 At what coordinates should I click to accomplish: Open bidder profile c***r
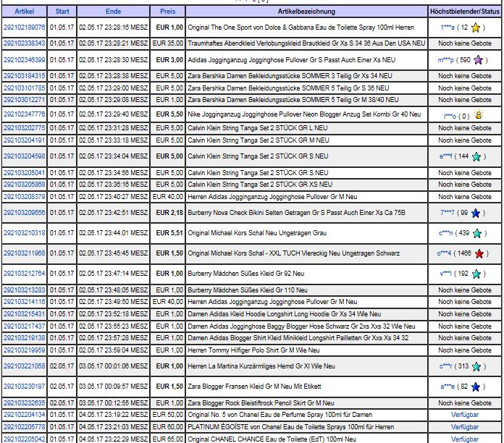[446, 366]
